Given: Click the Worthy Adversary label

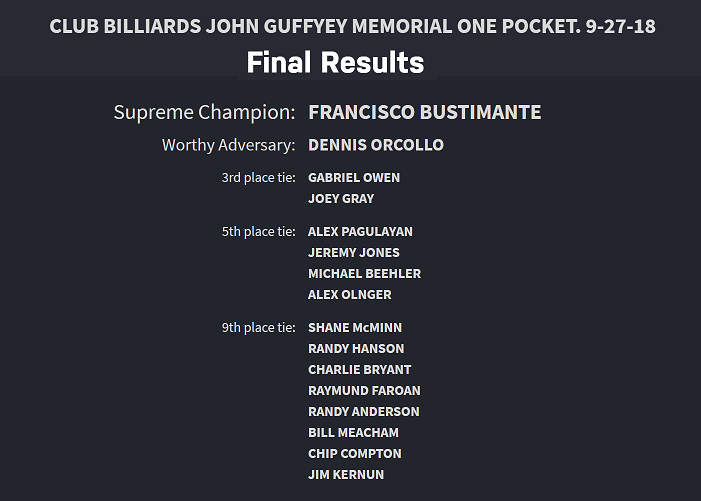Looking at the screenshot, I should tap(228, 145).
